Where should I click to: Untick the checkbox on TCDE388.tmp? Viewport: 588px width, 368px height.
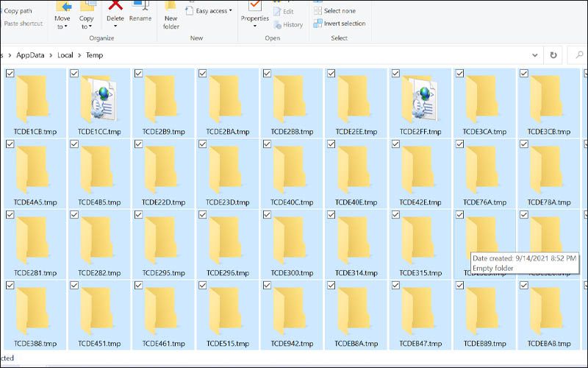coord(10,285)
